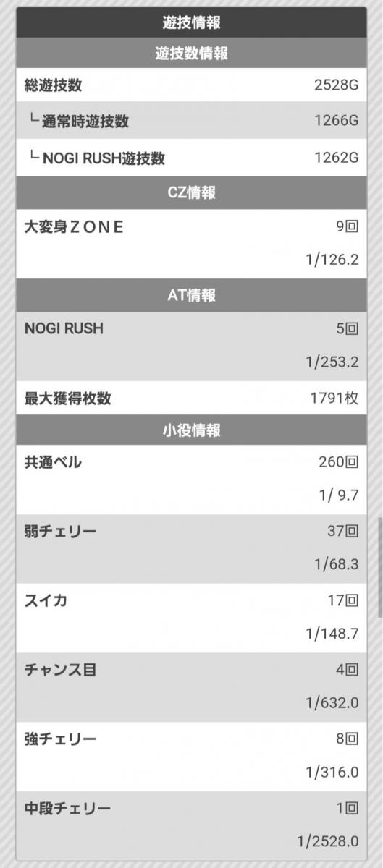Click the チャンス目 4回 row
Viewport: 383px width, 868px height.
191,687
